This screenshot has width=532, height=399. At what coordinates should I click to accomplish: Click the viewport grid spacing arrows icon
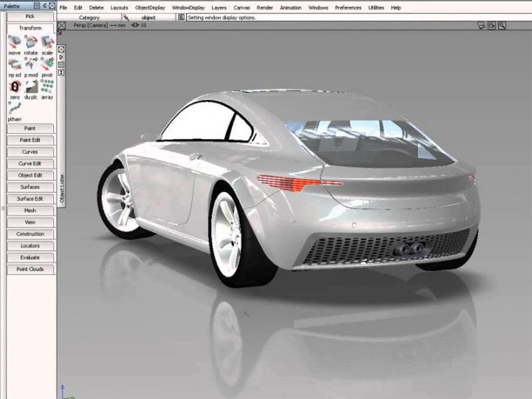pos(135,25)
